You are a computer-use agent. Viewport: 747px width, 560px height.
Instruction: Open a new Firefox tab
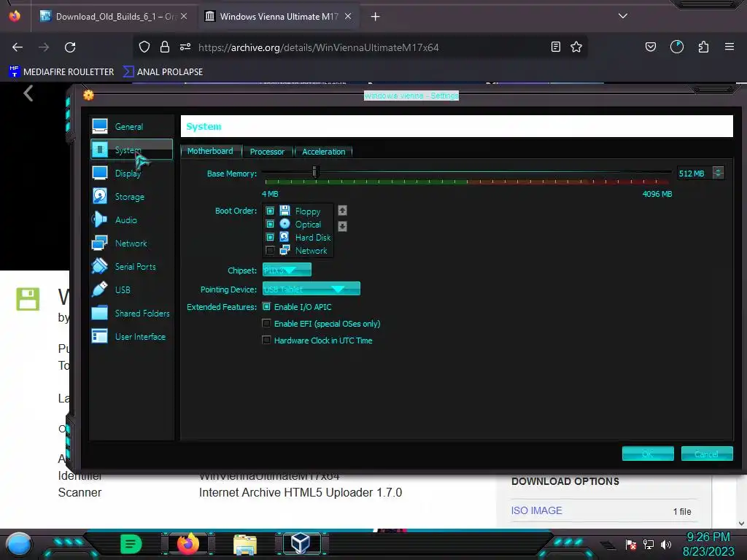tap(376, 17)
